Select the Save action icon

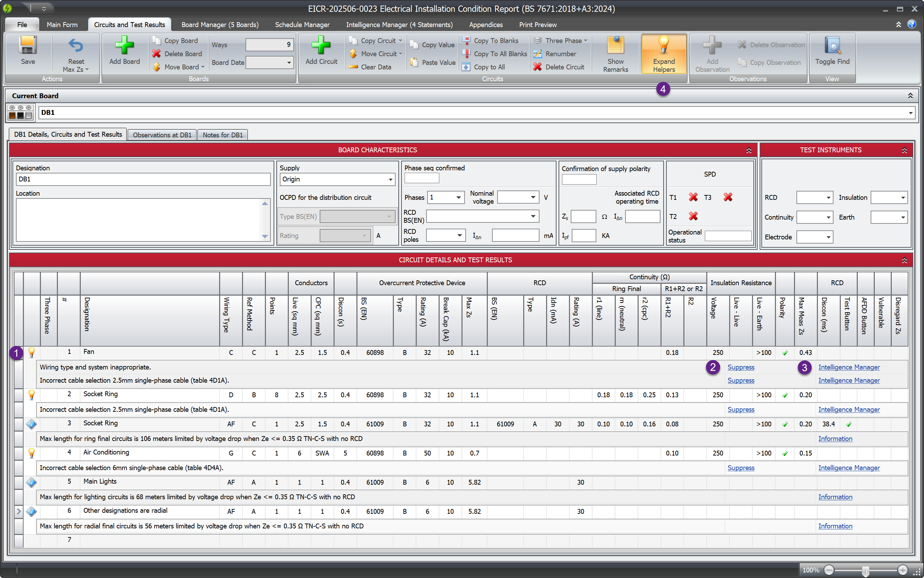(27, 46)
